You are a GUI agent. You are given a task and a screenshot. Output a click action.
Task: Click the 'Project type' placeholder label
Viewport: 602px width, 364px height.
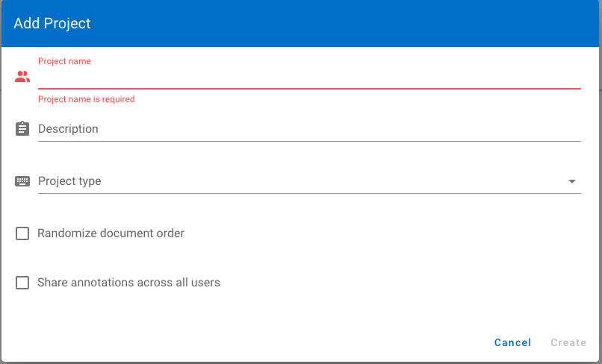69,181
